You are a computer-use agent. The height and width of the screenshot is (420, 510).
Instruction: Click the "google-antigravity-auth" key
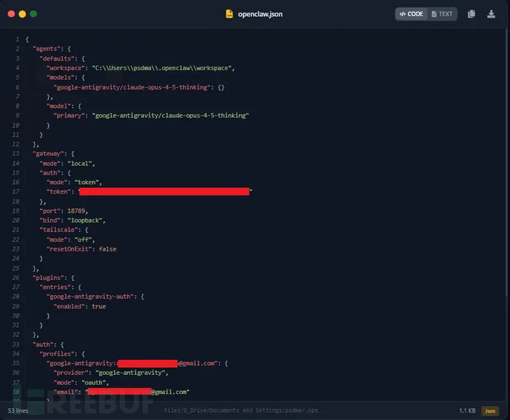click(x=90, y=297)
